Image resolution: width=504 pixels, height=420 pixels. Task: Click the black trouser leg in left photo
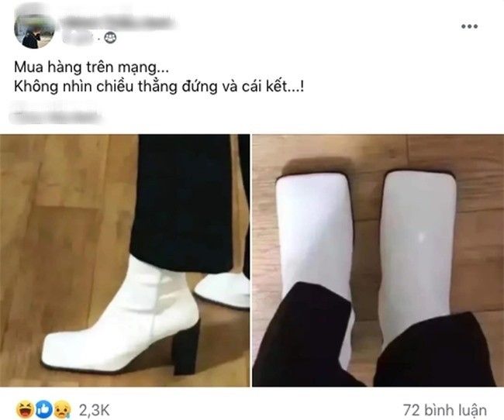point(183,202)
